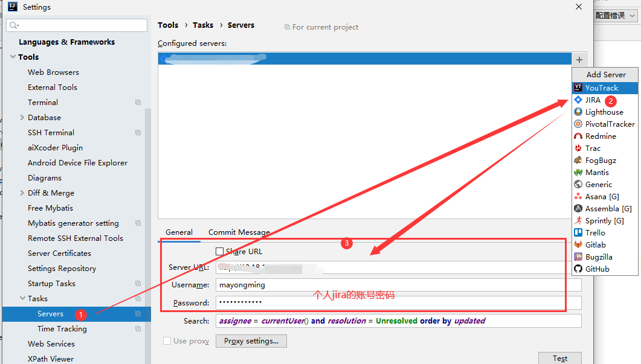Click the Asana [G] icon

(578, 197)
